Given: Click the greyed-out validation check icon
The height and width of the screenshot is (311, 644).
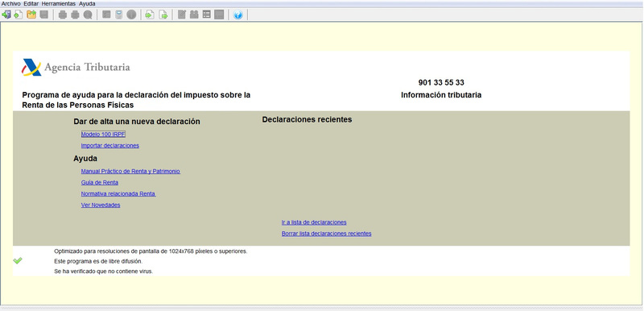Looking at the screenshot, I should point(106,15).
